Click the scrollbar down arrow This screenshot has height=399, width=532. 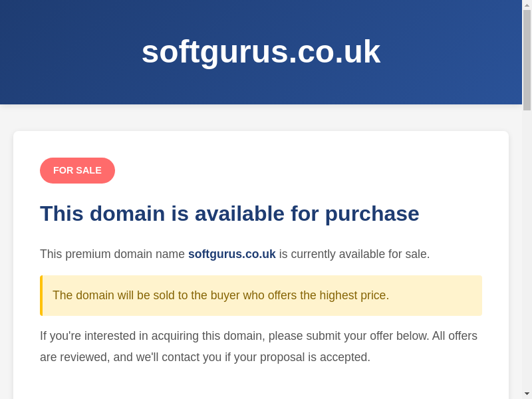527,394
